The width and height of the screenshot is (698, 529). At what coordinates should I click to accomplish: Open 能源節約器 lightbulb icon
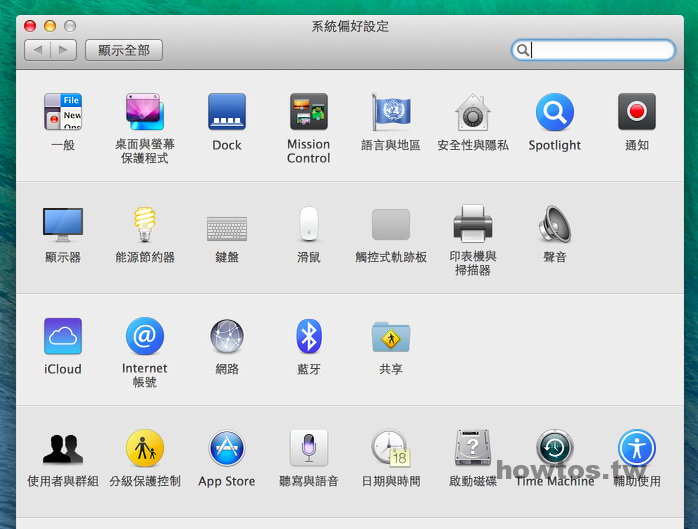coord(145,224)
